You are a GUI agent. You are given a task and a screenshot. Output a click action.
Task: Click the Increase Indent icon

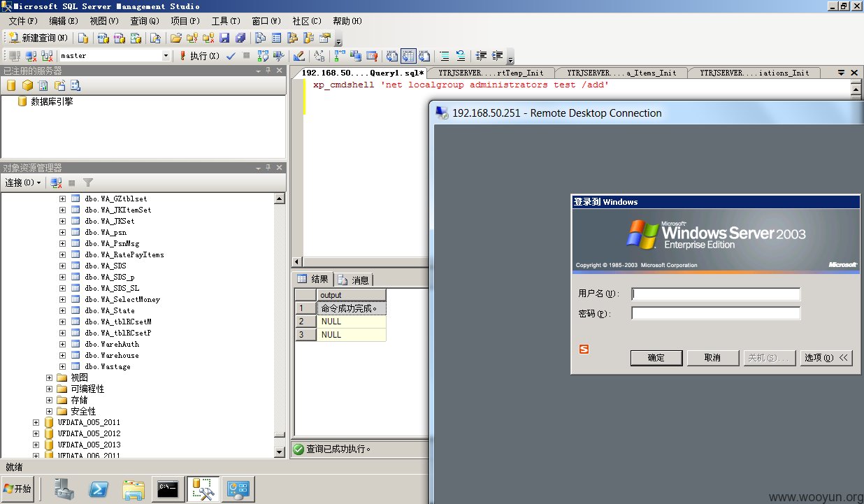pyautogui.click(x=498, y=56)
